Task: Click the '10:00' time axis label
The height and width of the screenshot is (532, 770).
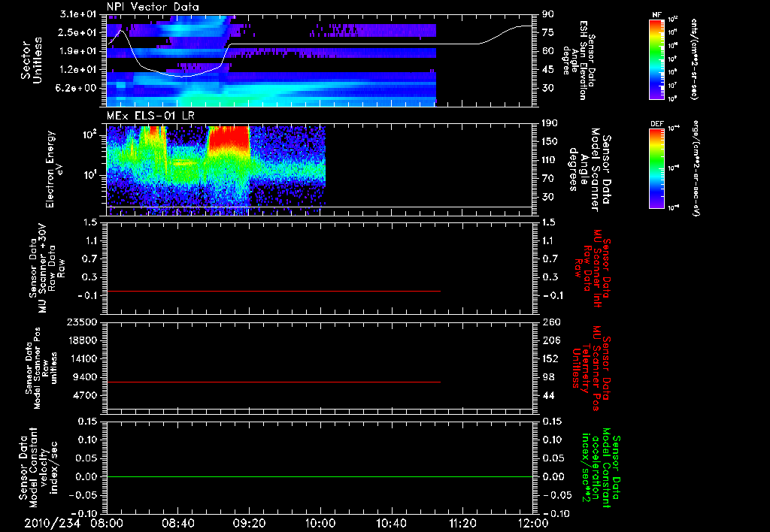Action: pos(320,524)
